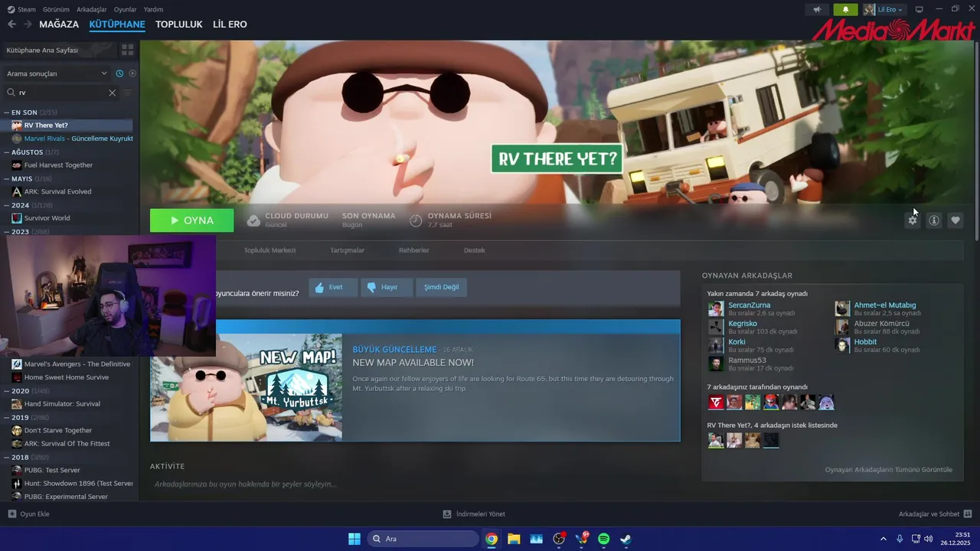The width and height of the screenshot is (980, 551).
Task: Select Hunt: Showdown 1896 test server
Action: pyautogui.click(x=71, y=484)
